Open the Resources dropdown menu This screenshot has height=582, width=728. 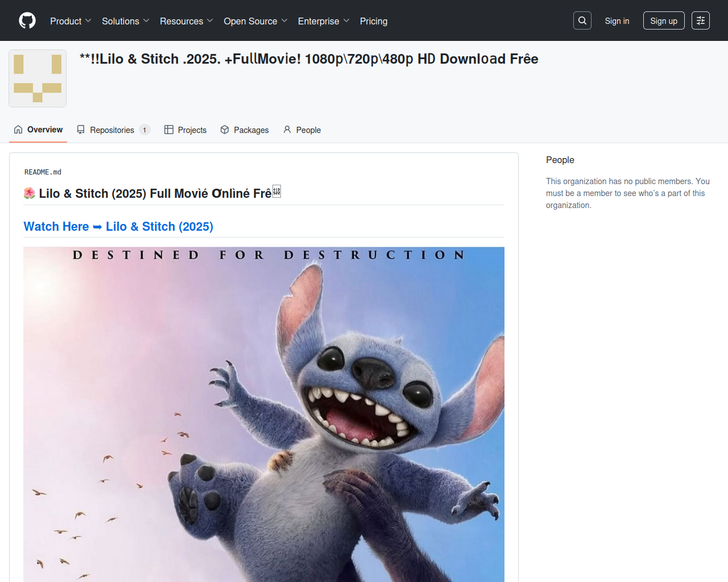coord(186,21)
